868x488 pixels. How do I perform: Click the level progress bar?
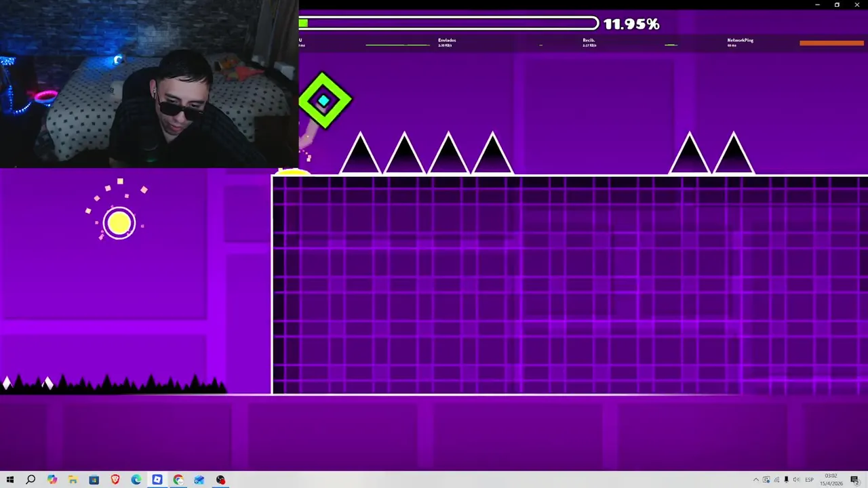[x=449, y=24]
